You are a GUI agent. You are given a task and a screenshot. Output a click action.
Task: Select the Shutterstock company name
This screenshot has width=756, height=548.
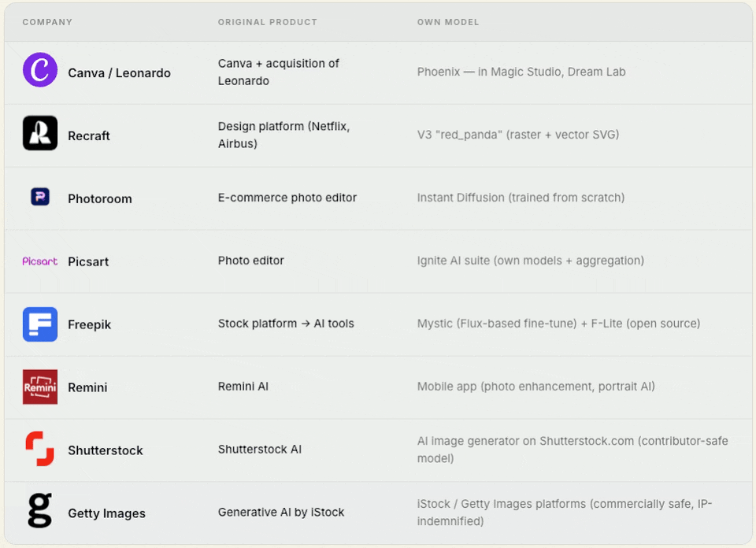[105, 450]
